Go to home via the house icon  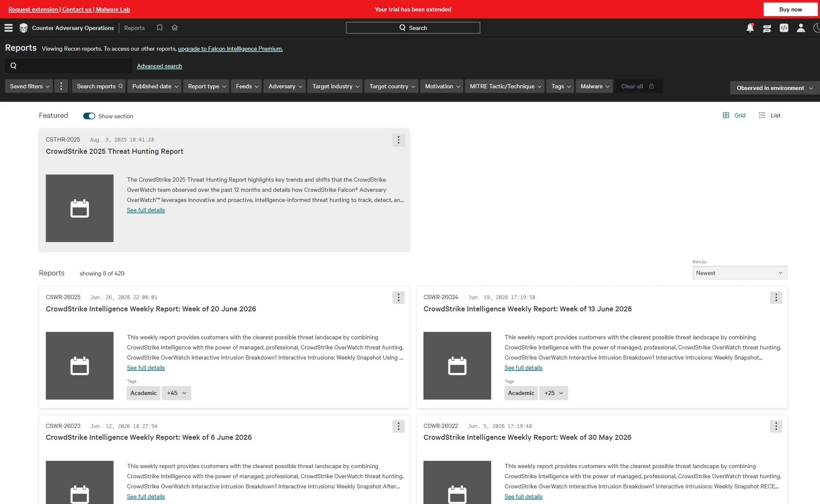point(175,28)
